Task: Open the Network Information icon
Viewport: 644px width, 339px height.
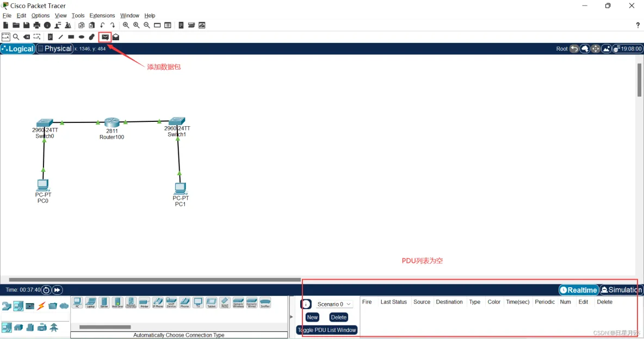Action: pyautogui.click(x=47, y=26)
